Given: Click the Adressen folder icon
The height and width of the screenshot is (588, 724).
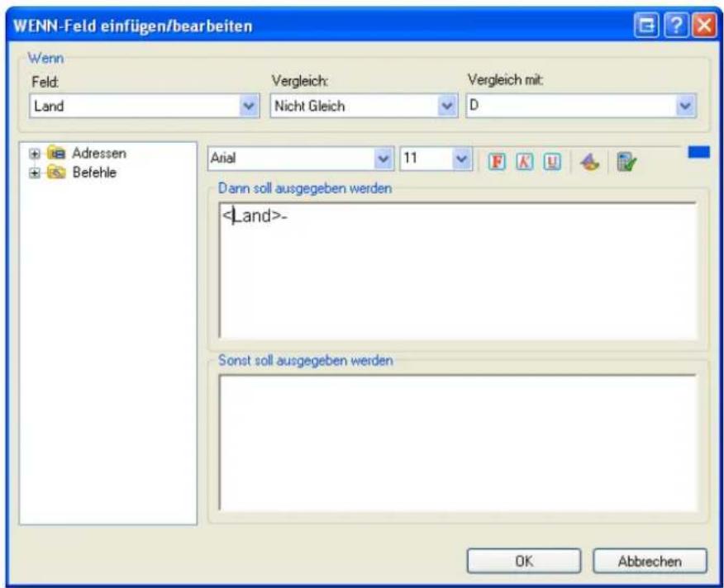Looking at the screenshot, I should tap(56, 153).
